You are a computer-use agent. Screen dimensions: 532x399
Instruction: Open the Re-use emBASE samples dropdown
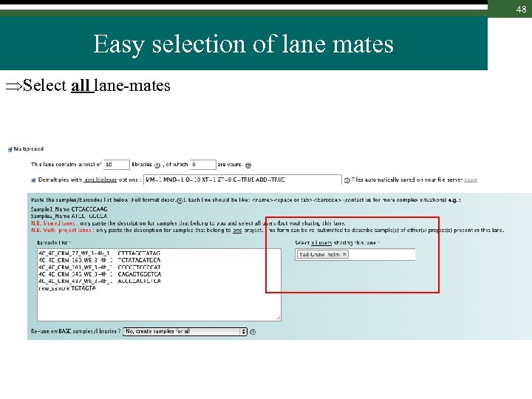(x=185, y=332)
